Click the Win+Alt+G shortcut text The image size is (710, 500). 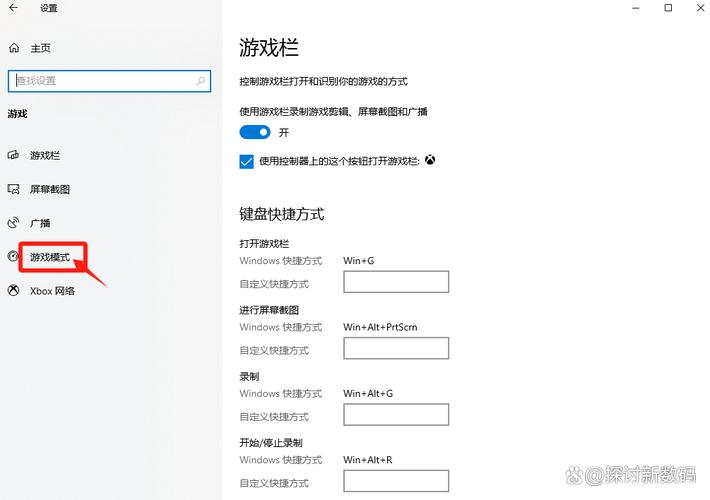[368, 393]
